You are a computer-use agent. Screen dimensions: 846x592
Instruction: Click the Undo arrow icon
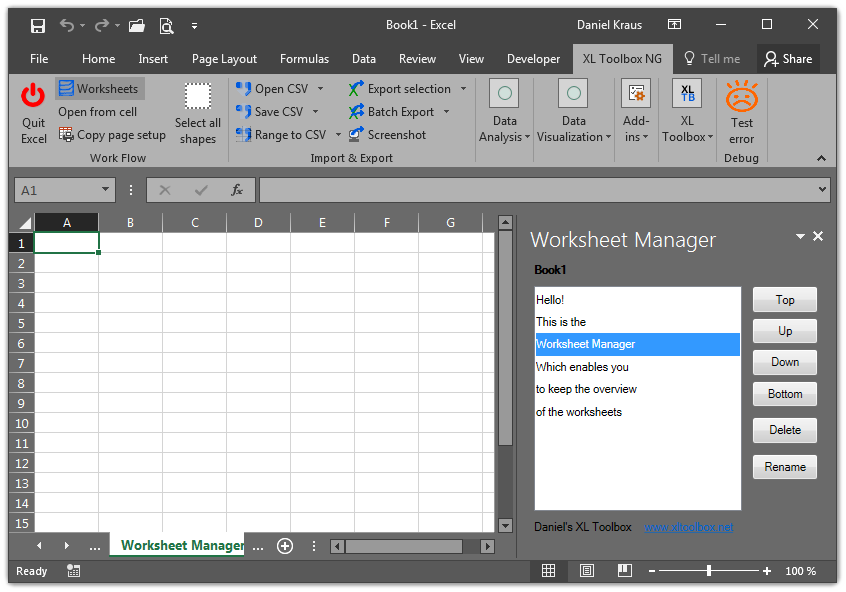click(67, 25)
